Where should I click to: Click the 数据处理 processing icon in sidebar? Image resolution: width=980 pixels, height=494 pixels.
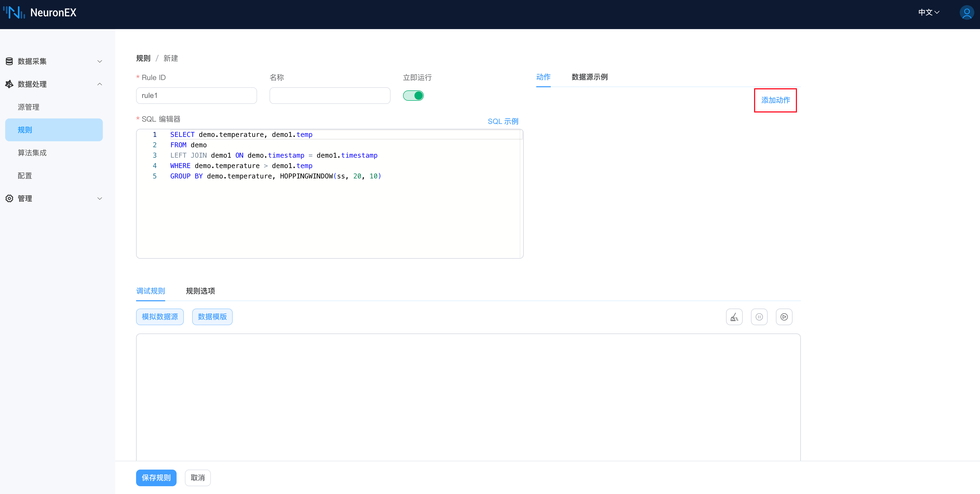click(9, 84)
